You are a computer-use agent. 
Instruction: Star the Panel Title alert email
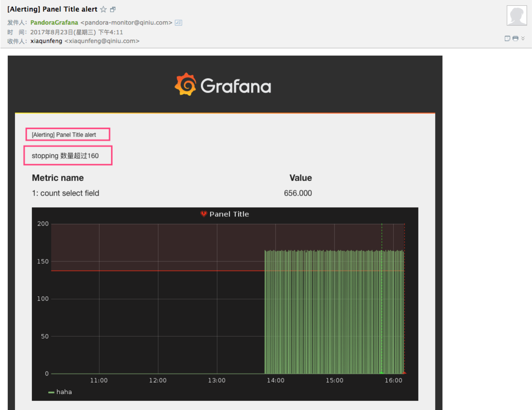104,9
